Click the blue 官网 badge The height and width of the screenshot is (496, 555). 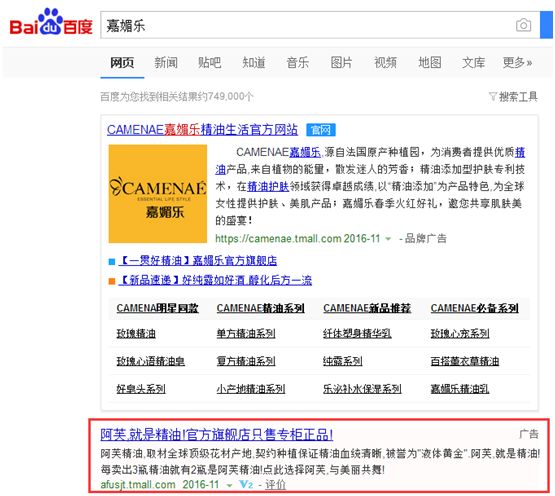(x=321, y=130)
